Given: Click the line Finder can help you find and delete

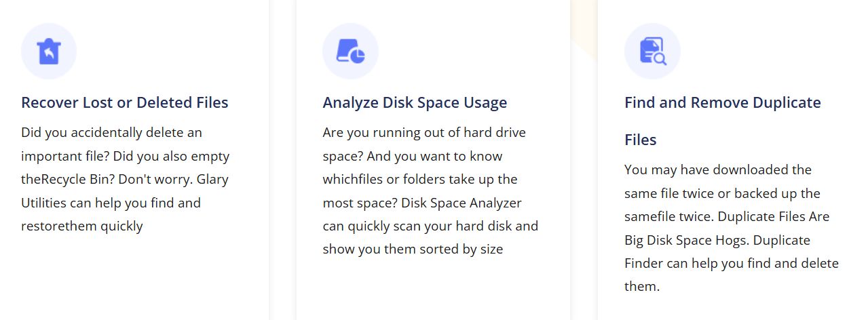Looking at the screenshot, I should pyautogui.click(x=732, y=263).
